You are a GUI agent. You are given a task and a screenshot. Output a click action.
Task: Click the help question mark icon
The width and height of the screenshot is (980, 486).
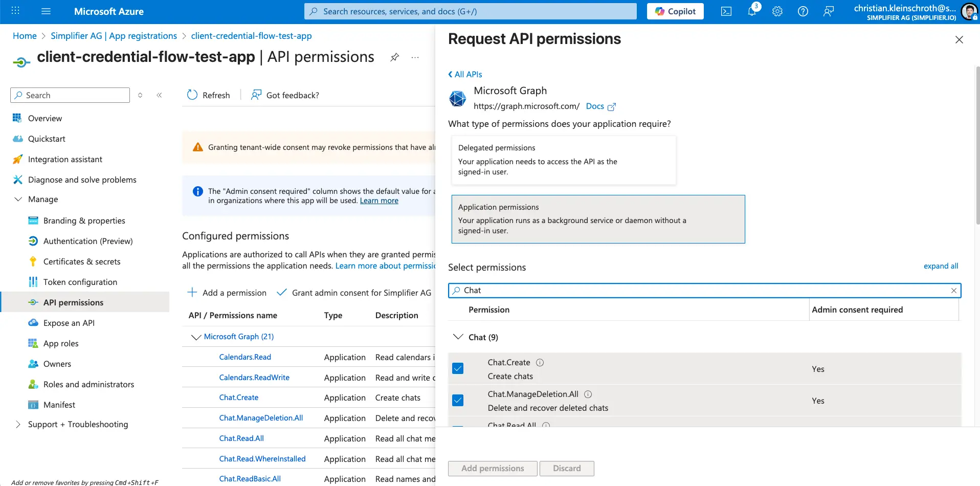[803, 11]
